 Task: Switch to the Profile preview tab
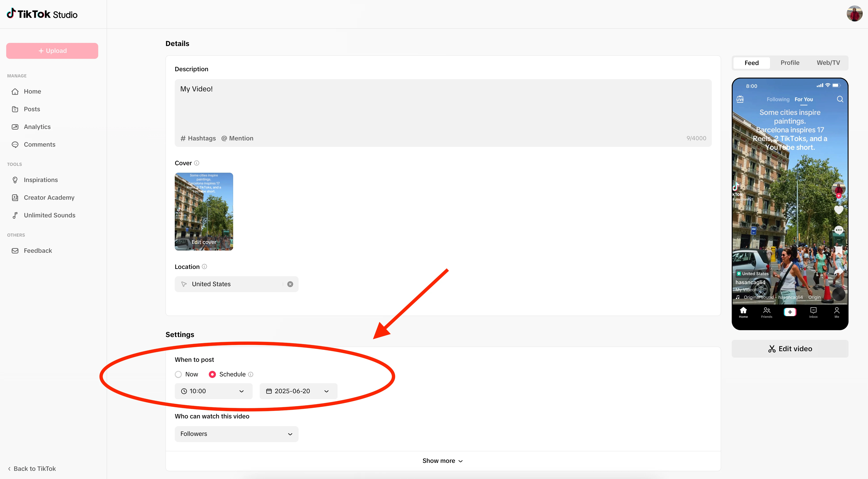pyautogui.click(x=790, y=63)
